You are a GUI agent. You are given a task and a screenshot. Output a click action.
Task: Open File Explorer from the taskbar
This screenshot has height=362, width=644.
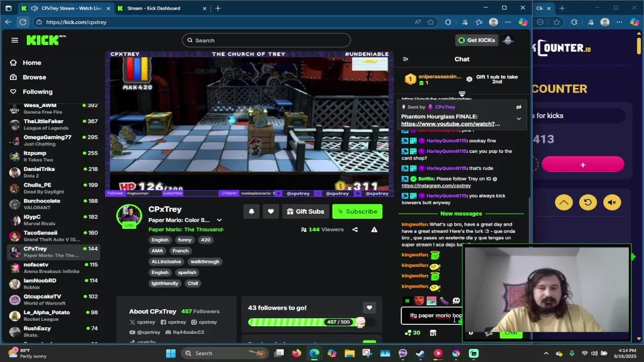[x=350, y=353]
